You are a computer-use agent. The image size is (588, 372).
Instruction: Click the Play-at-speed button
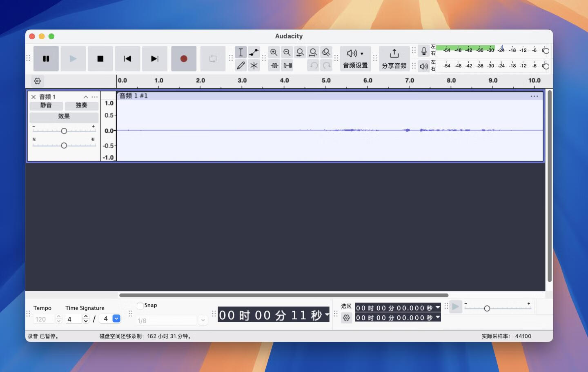click(456, 307)
